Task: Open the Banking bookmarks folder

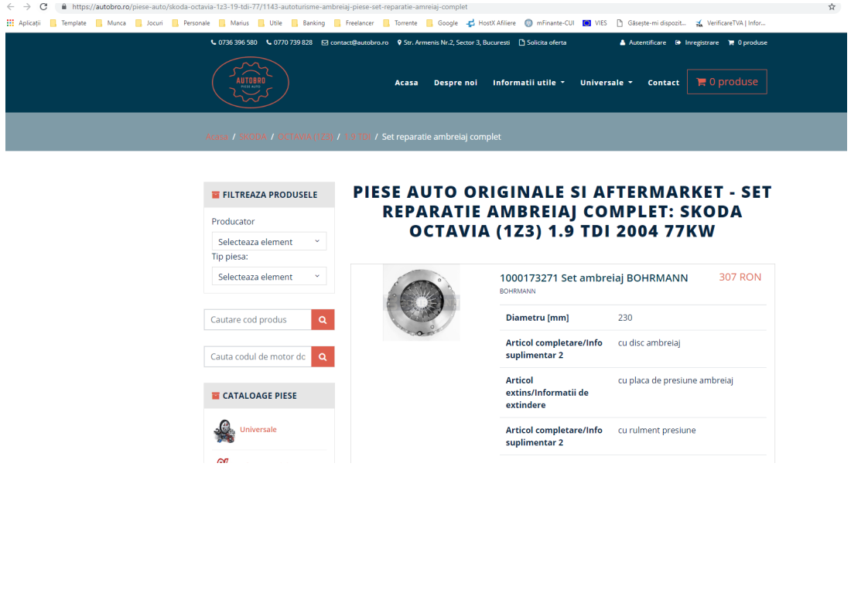Action: [308, 23]
